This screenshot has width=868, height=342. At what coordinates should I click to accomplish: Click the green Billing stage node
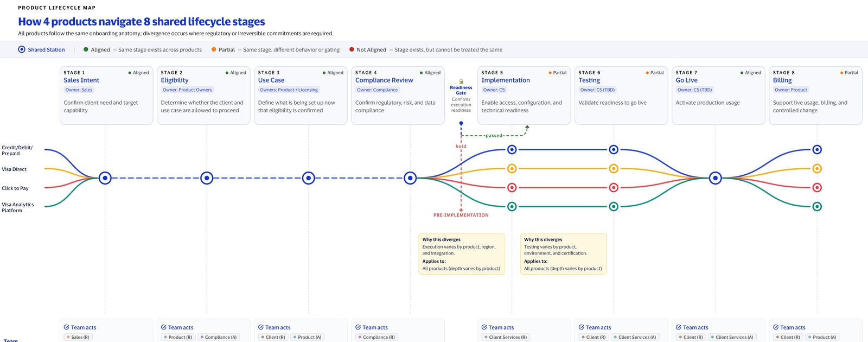click(x=817, y=206)
